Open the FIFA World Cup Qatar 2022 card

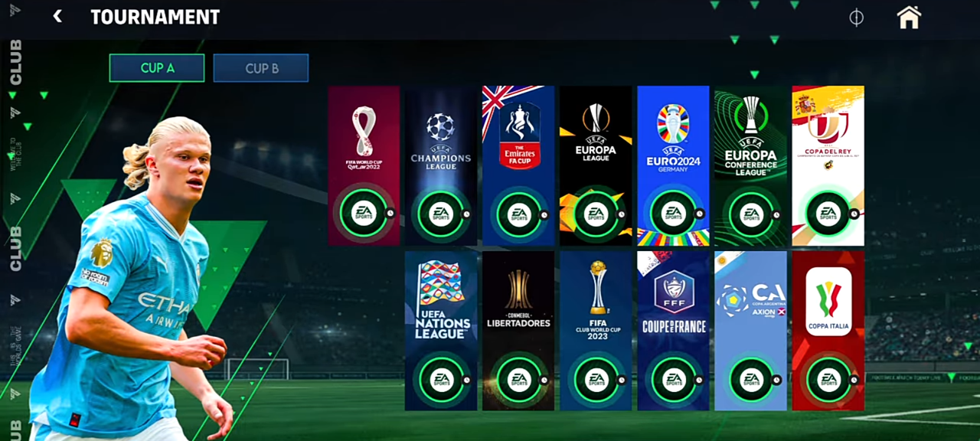pos(364,166)
